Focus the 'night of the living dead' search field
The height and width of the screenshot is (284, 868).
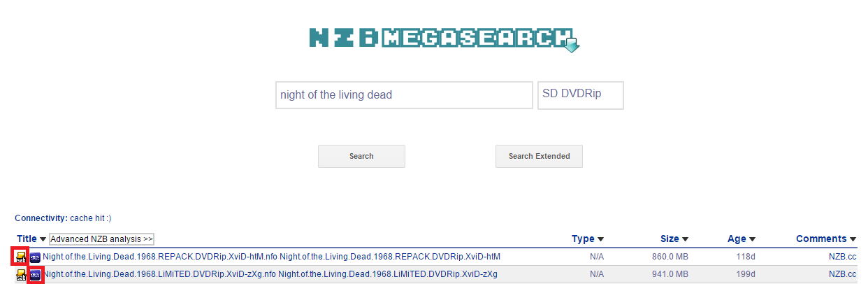pos(404,95)
